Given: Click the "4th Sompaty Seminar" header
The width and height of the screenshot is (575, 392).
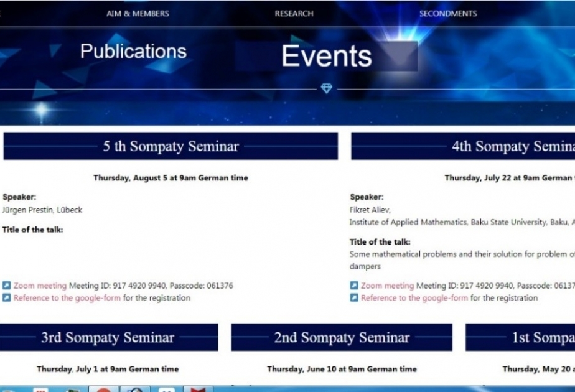Looking at the screenshot, I should (463, 146).
